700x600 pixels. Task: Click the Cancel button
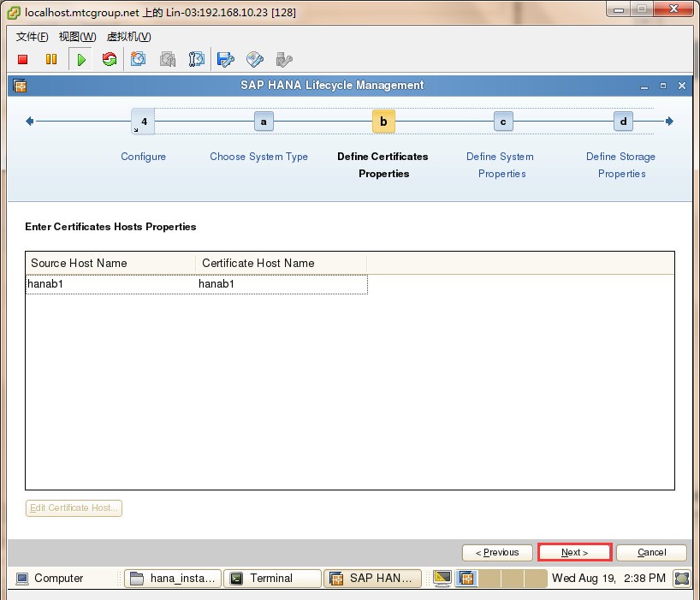651,553
